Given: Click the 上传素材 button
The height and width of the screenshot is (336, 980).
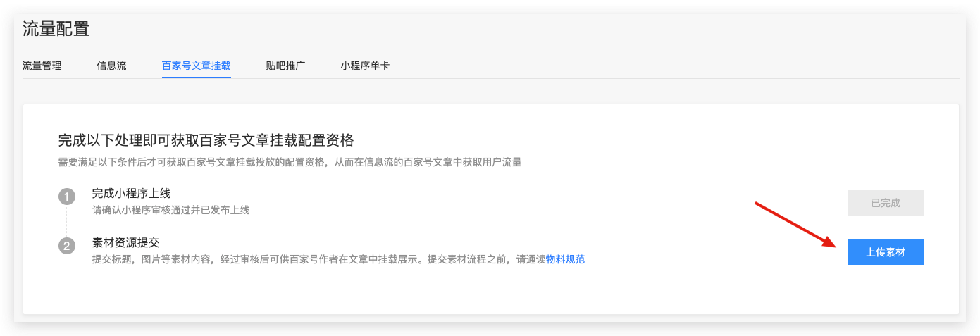Looking at the screenshot, I should pyautogui.click(x=886, y=252).
